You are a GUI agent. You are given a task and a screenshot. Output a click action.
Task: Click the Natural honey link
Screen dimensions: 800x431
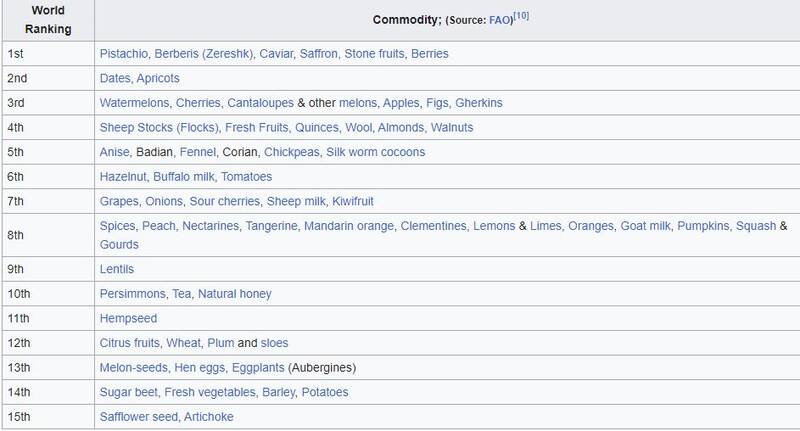pos(234,294)
